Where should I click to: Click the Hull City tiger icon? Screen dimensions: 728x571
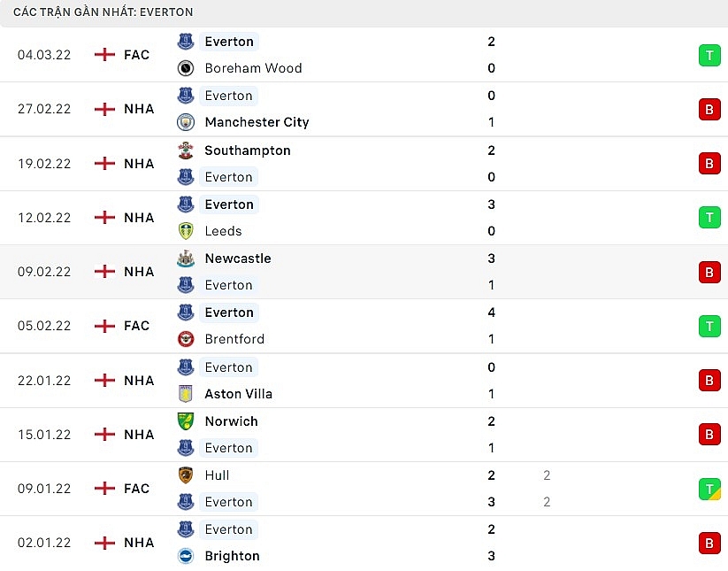(x=186, y=475)
